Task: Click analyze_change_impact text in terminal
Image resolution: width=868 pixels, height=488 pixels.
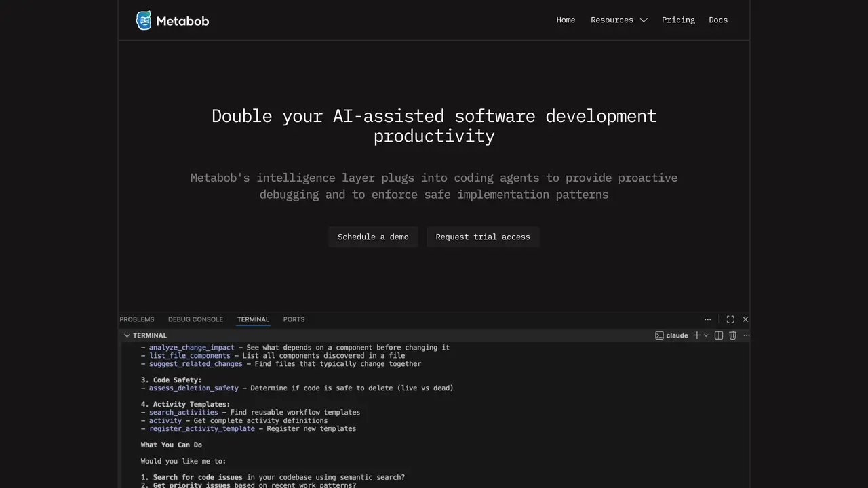Action: [x=191, y=348]
